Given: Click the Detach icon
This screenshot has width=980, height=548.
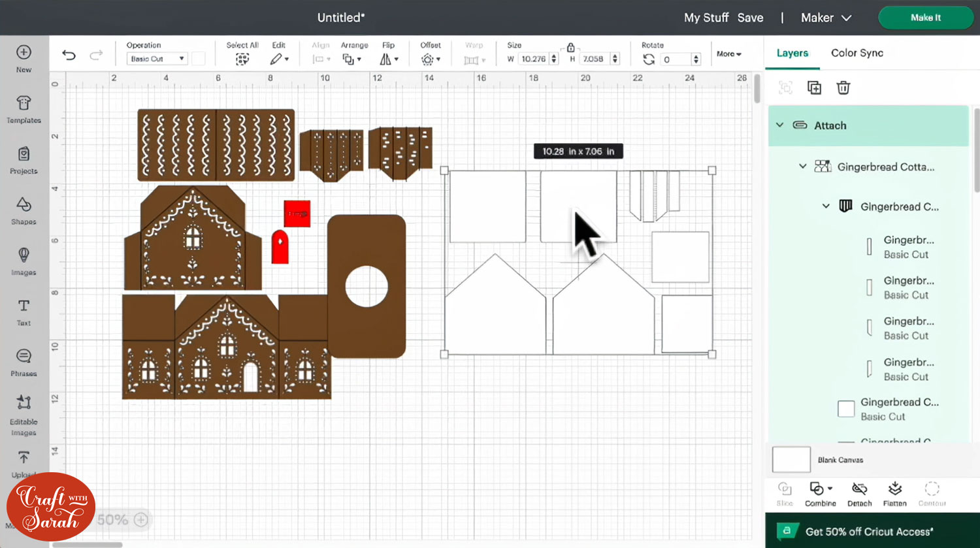Looking at the screenshot, I should coord(859,494).
